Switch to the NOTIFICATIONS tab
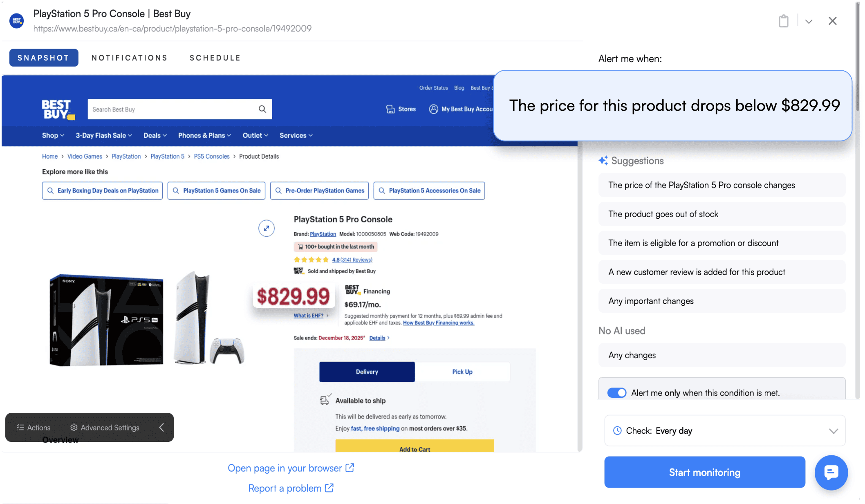Viewport: 865px width, 504px height. pyautogui.click(x=129, y=58)
